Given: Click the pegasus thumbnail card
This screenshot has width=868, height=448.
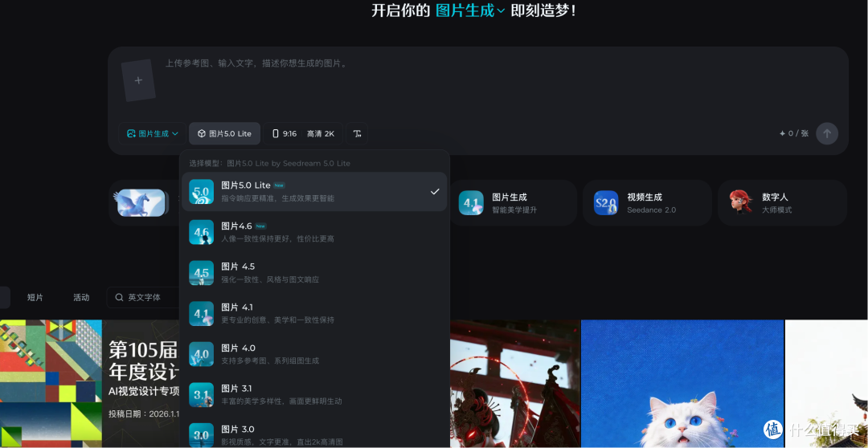Looking at the screenshot, I should coord(141,202).
